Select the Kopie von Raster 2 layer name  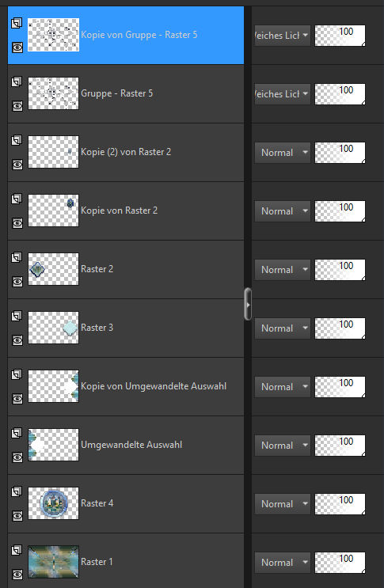click(120, 211)
